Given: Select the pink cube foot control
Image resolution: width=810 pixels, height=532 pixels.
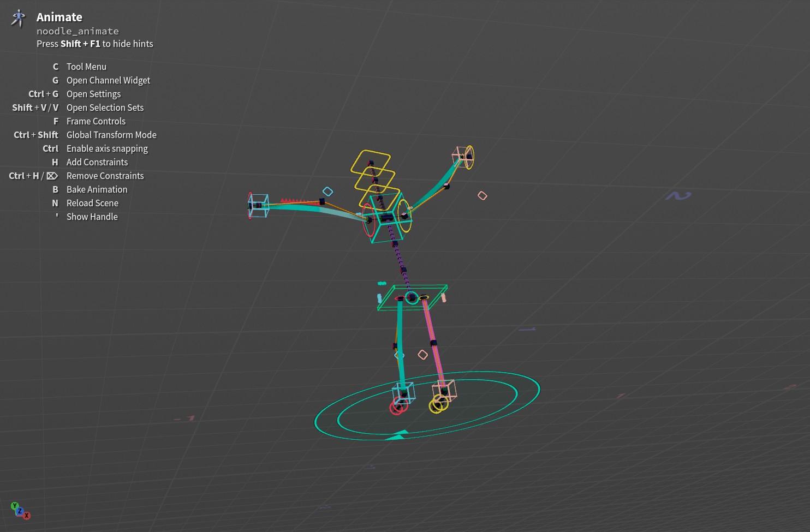Looking at the screenshot, I should click(444, 391).
